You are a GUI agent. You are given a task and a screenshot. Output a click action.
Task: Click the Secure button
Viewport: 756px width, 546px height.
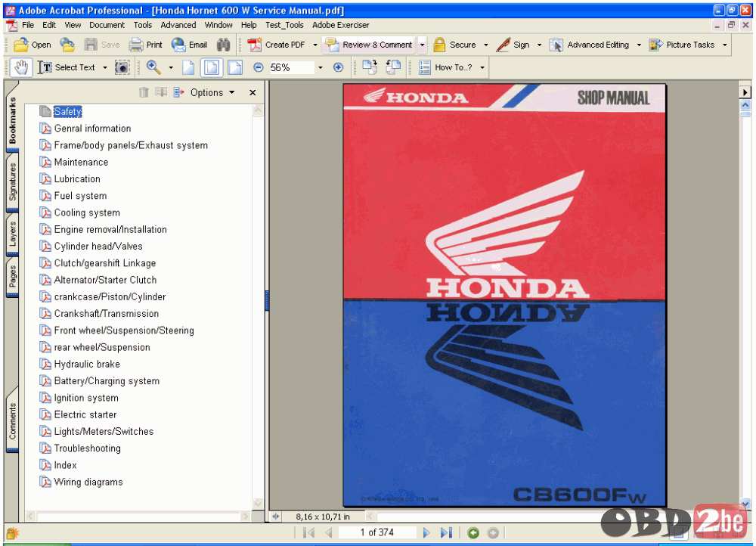pos(454,45)
